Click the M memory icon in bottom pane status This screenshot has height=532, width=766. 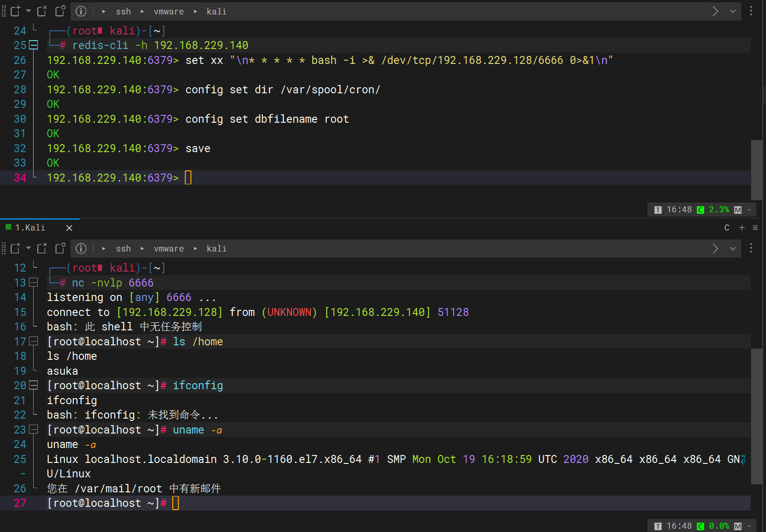(x=738, y=526)
